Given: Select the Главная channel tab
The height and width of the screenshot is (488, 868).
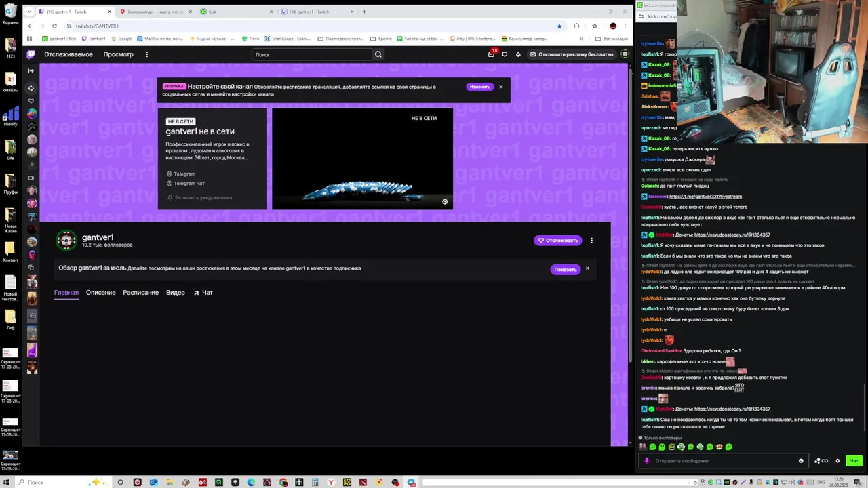Looking at the screenshot, I should [66, 293].
